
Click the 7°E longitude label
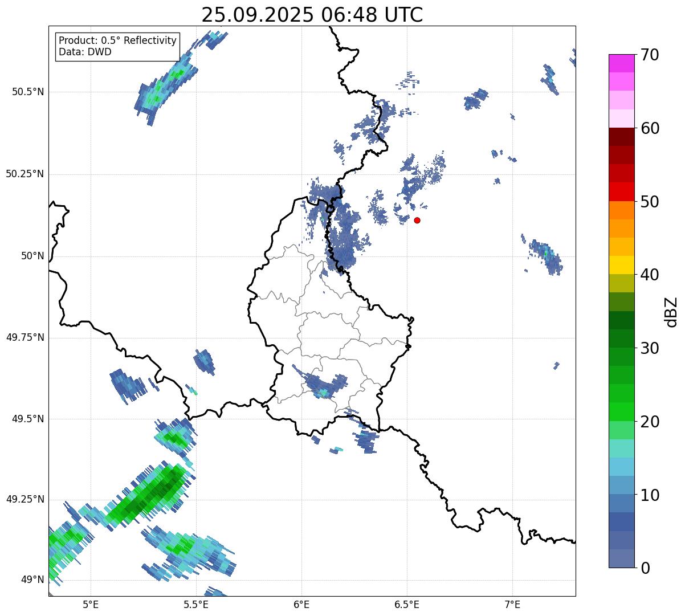pos(512,604)
